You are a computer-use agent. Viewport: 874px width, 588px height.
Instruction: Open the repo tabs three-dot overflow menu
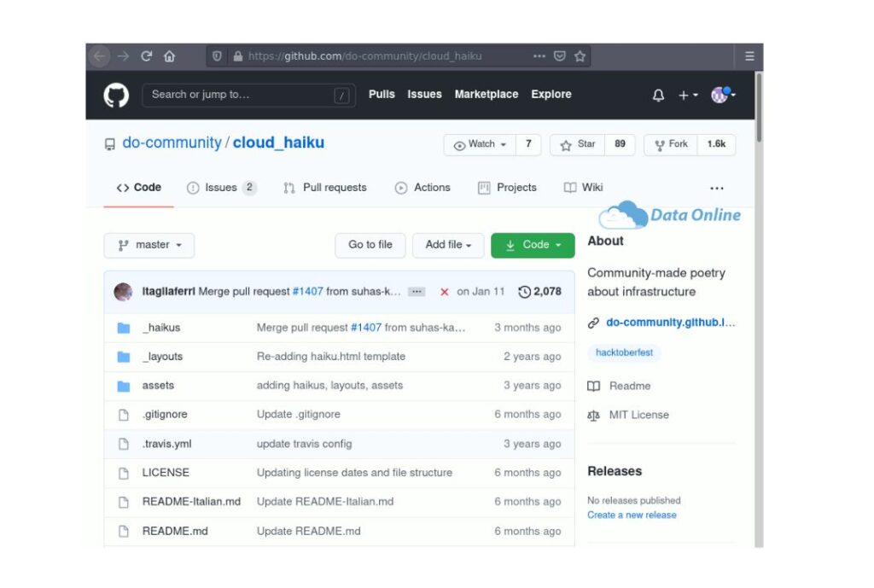(x=717, y=189)
